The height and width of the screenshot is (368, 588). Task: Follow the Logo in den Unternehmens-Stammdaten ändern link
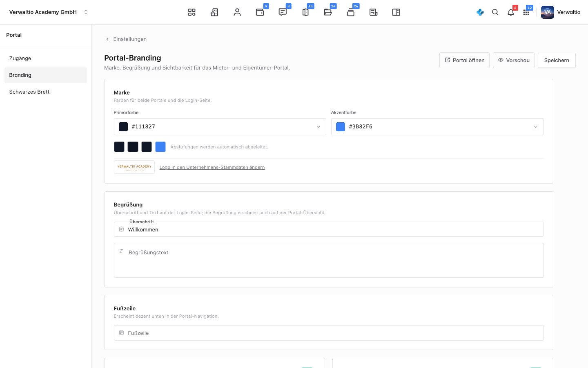212,167
